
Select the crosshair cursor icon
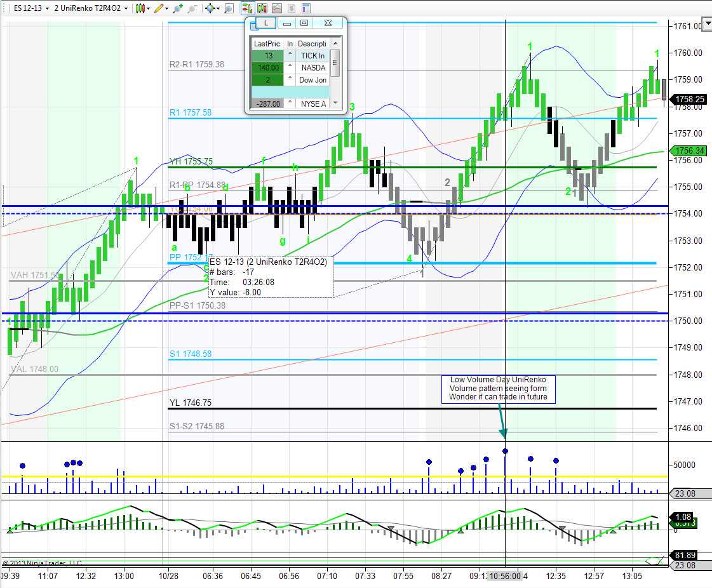point(210,8)
